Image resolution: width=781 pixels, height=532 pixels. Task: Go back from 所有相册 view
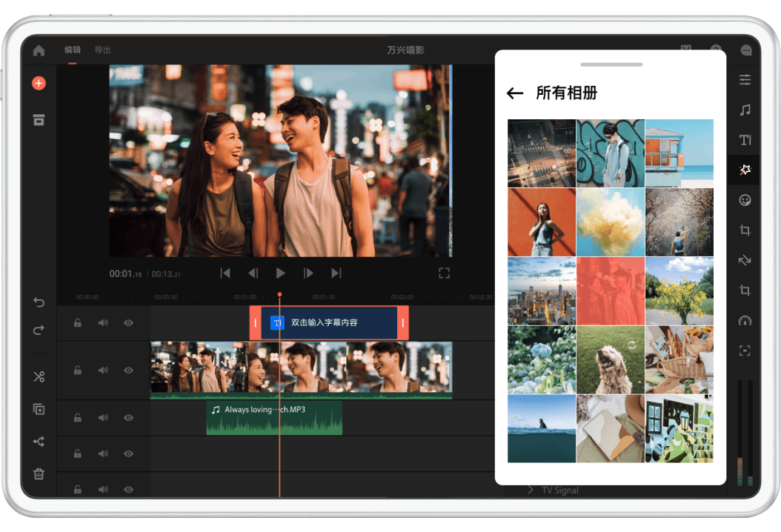click(516, 93)
